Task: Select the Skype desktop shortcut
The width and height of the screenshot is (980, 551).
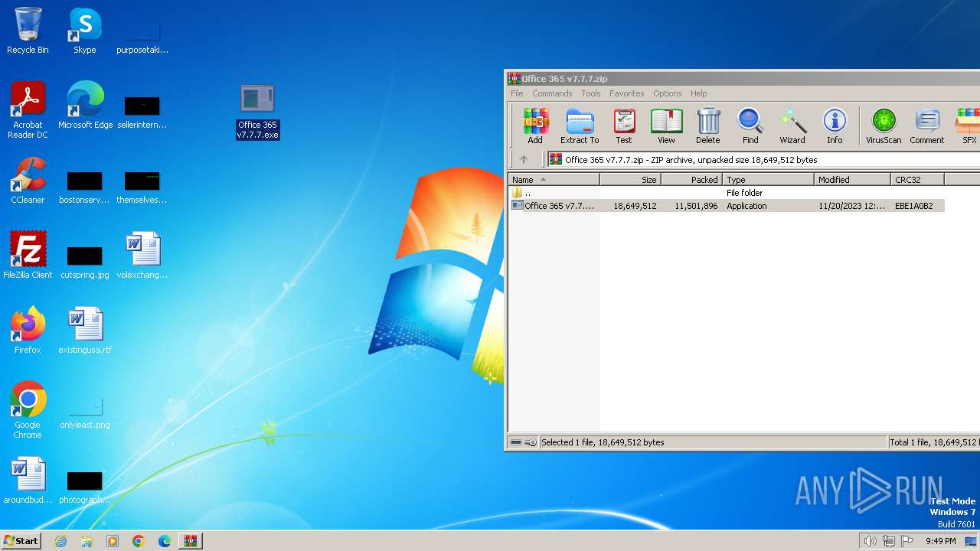Action: [x=85, y=31]
